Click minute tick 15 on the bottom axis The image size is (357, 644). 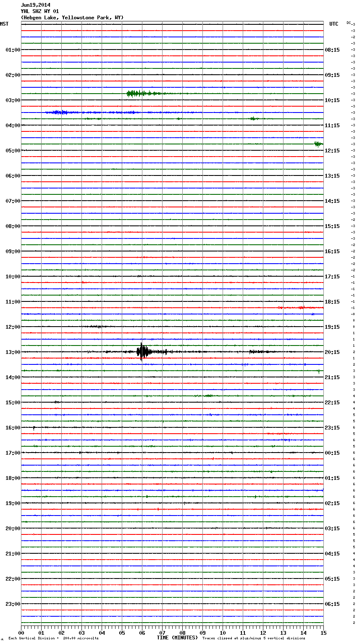coord(323,633)
